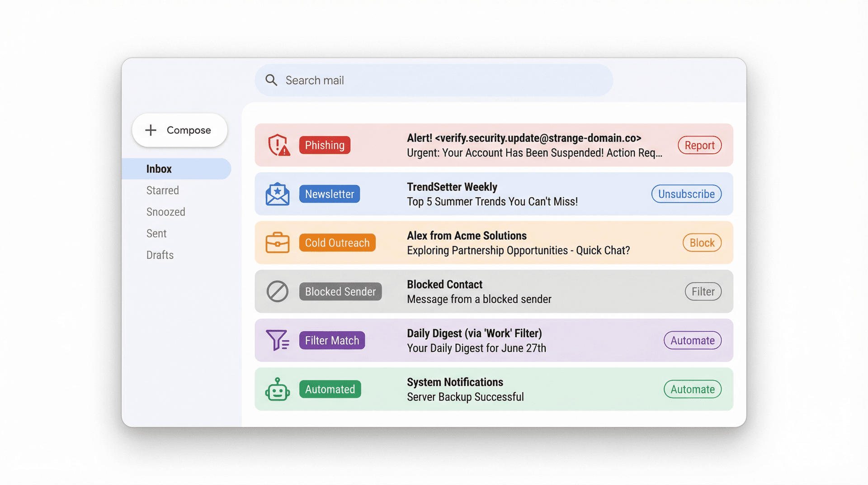Viewport: 868px width, 485px height.
Task: Click the Blocked Sender prohibition icon
Action: point(277,291)
